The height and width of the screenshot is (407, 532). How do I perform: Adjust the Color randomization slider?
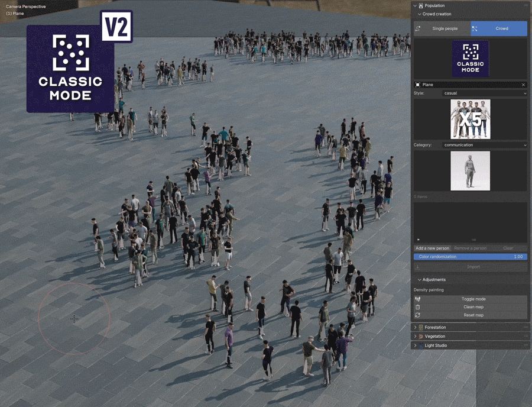(x=470, y=257)
